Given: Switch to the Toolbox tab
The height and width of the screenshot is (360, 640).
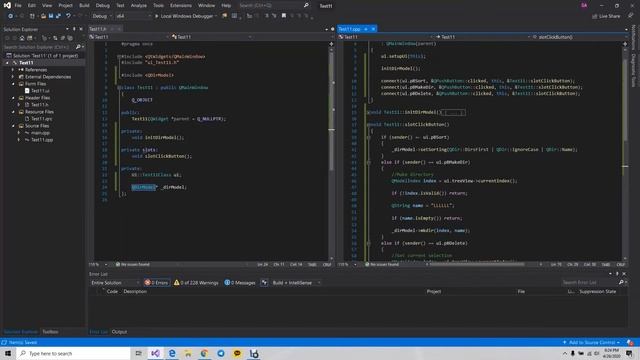Looking at the screenshot, I should pyautogui.click(x=50, y=332).
